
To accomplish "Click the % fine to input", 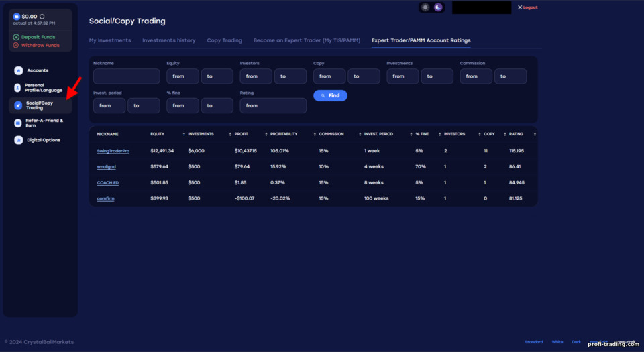I will [217, 105].
